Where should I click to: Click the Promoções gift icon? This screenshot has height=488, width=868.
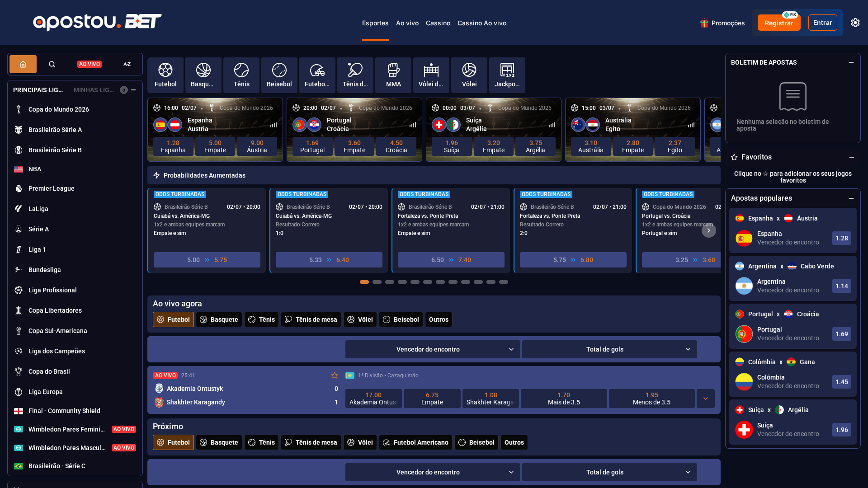[x=704, y=23]
